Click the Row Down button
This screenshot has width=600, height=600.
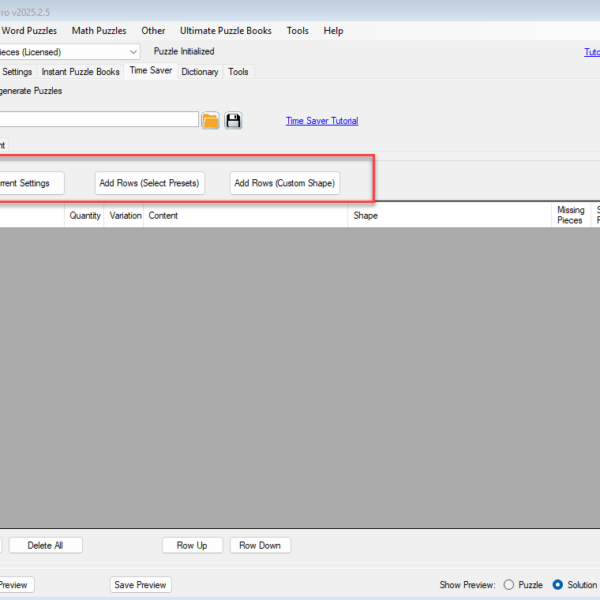pos(260,545)
